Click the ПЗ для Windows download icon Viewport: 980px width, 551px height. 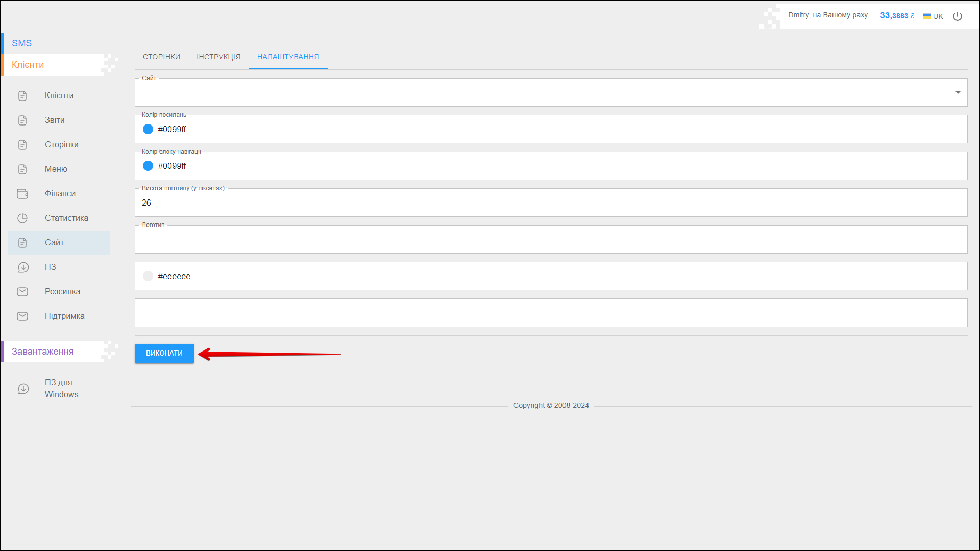pyautogui.click(x=23, y=389)
